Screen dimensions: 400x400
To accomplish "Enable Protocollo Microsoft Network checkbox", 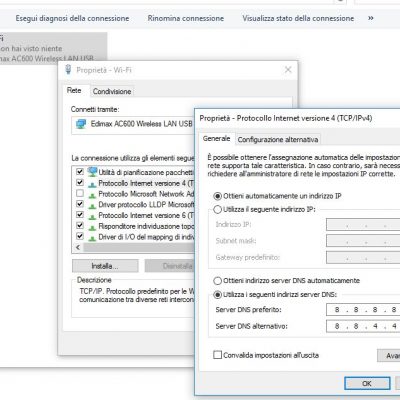I will [80, 193].
